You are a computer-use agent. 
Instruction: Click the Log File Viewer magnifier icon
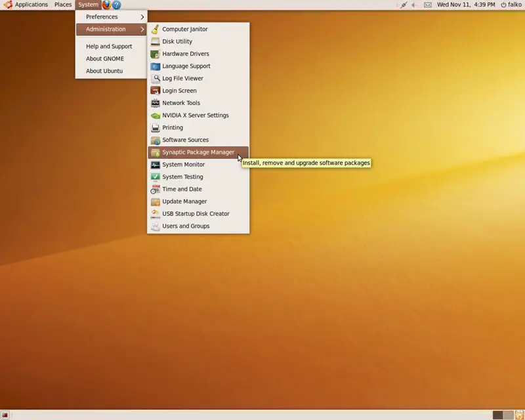point(155,78)
